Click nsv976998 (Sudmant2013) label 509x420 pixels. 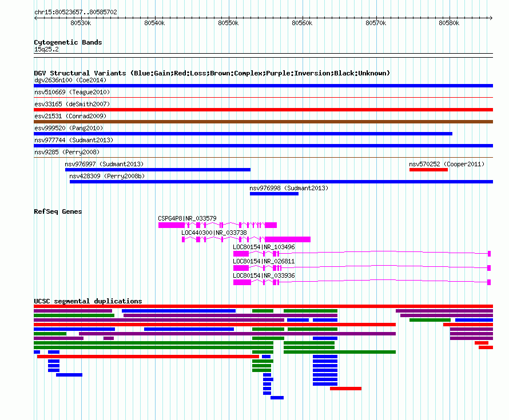[x=289, y=188]
